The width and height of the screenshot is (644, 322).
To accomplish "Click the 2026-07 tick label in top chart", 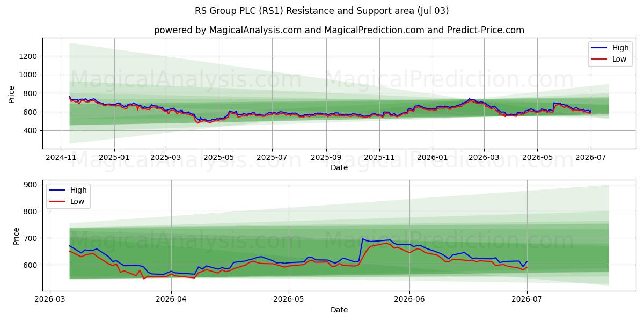I will [590, 158].
